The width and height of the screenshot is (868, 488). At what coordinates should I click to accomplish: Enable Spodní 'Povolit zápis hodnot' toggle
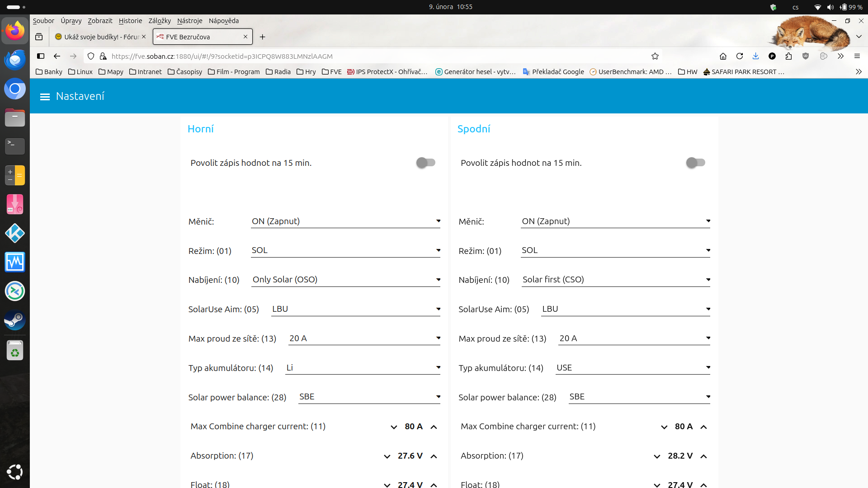coord(695,163)
